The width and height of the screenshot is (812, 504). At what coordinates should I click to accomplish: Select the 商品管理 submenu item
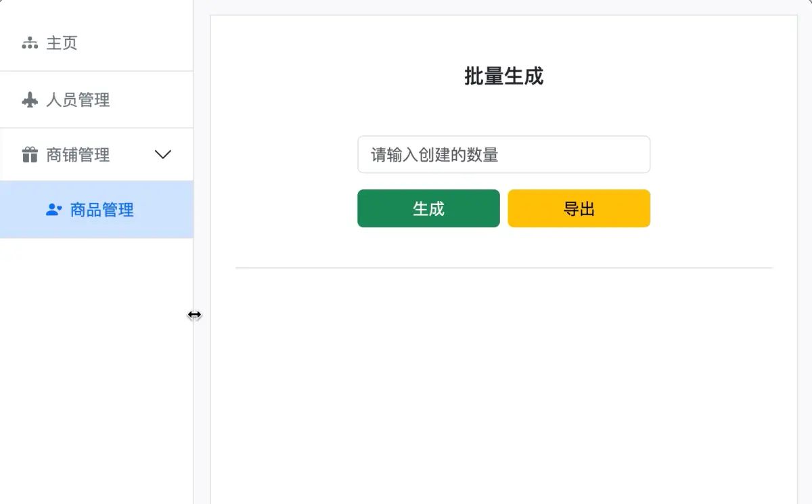tap(97, 210)
